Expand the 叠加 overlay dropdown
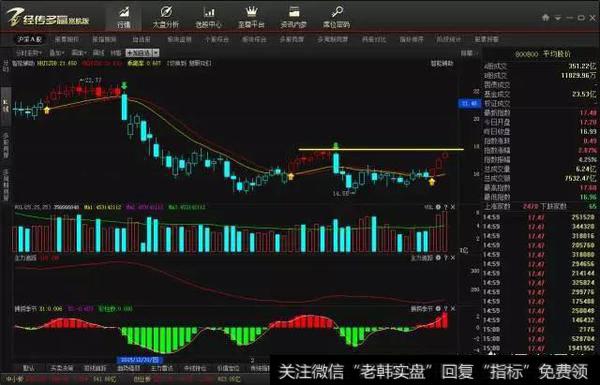 click(x=57, y=53)
